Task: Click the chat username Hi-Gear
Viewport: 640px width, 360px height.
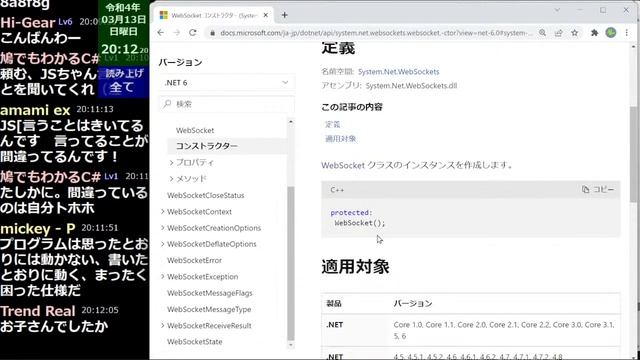Action: point(28,22)
